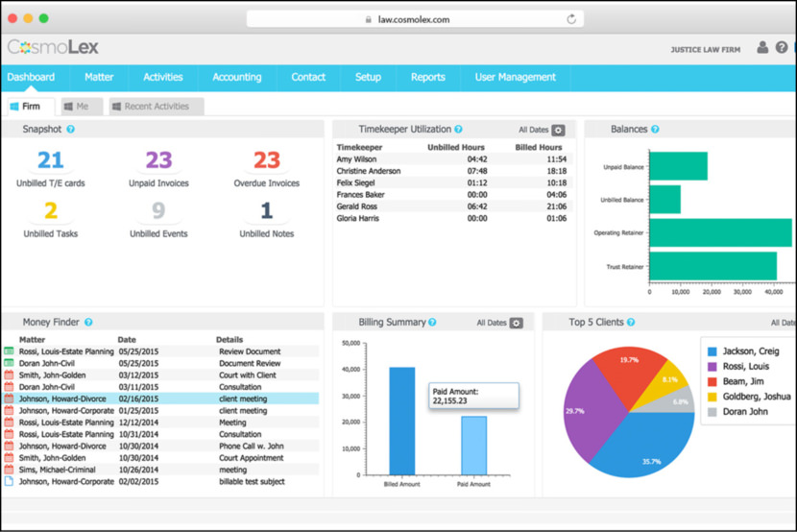Click the Billed Amount bar
The width and height of the screenshot is (797, 532).
[x=402, y=422]
